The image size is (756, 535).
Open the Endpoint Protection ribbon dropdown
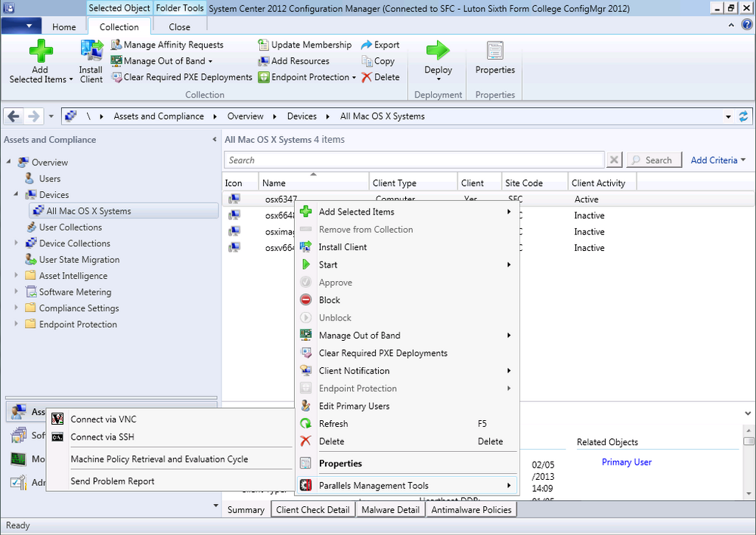[354, 78]
